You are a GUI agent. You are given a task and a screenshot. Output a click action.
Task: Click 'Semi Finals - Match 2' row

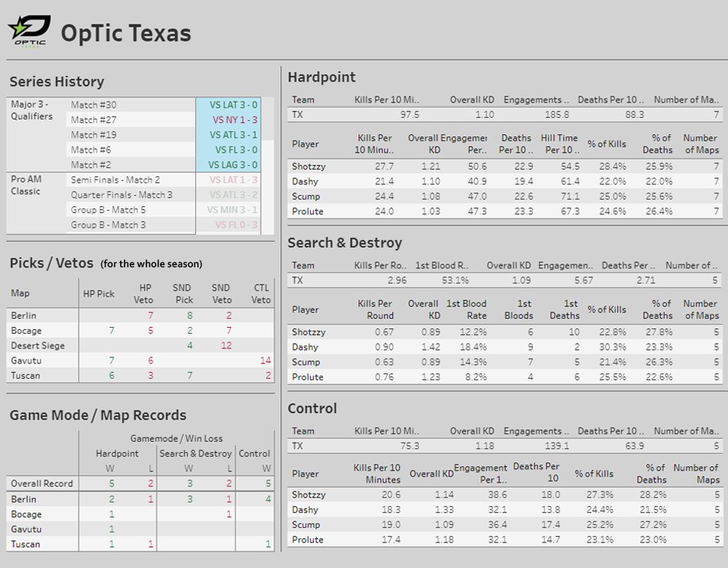point(115,180)
